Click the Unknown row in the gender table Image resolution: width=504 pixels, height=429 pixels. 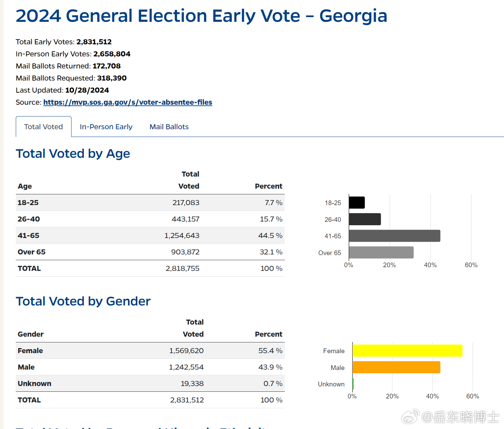[150, 384]
